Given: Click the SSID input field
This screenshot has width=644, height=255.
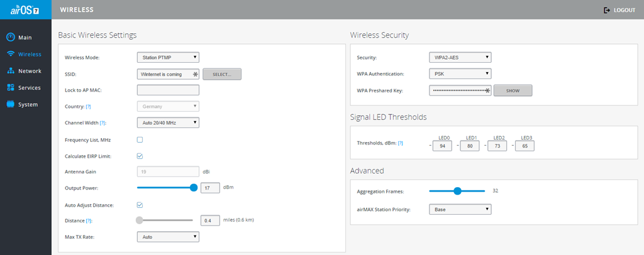Looking at the screenshot, I should click(x=168, y=74).
